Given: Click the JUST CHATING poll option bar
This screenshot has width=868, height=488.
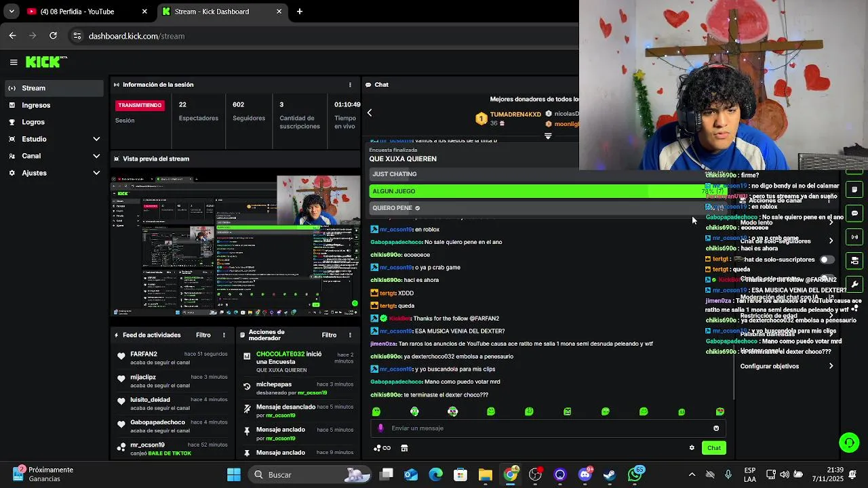Looking at the screenshot, I should click(x=548, y=174).
